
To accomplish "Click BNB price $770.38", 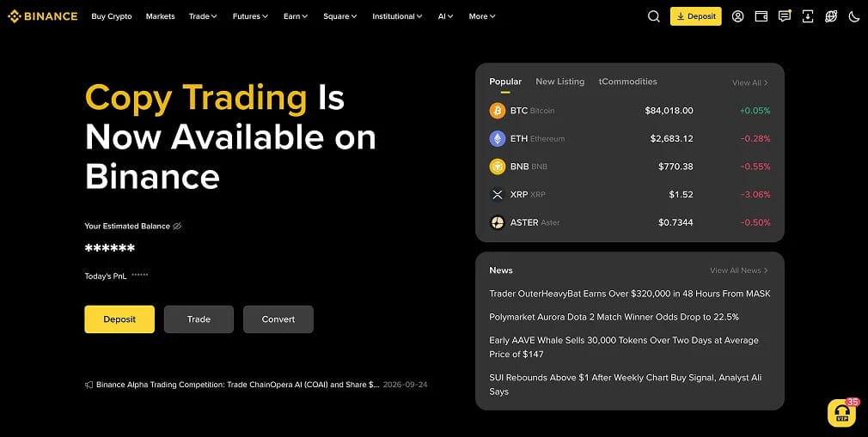I will [x=675, y=167].
